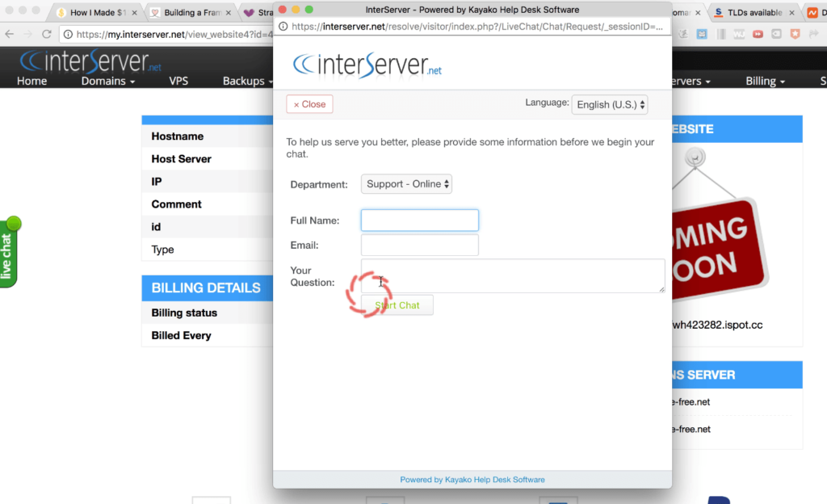827x504 pixels.
Task: Select the Host Server row label
Action: point(181,158)
